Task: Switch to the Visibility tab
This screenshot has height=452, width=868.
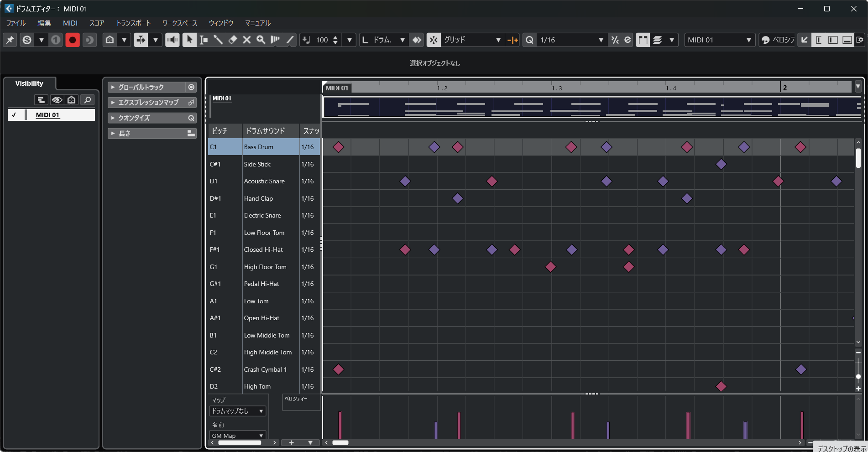Action: [29, 83]
